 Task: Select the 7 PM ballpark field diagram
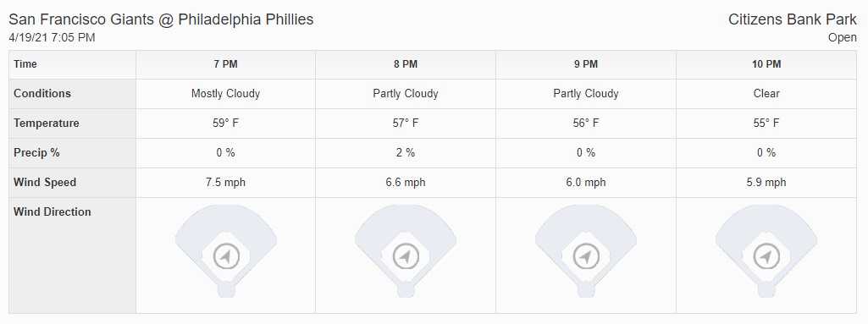click(x=226, y=251)
